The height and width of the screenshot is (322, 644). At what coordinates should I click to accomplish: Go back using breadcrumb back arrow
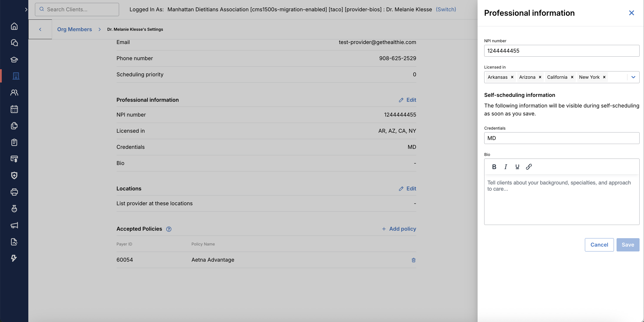point(40,29)
